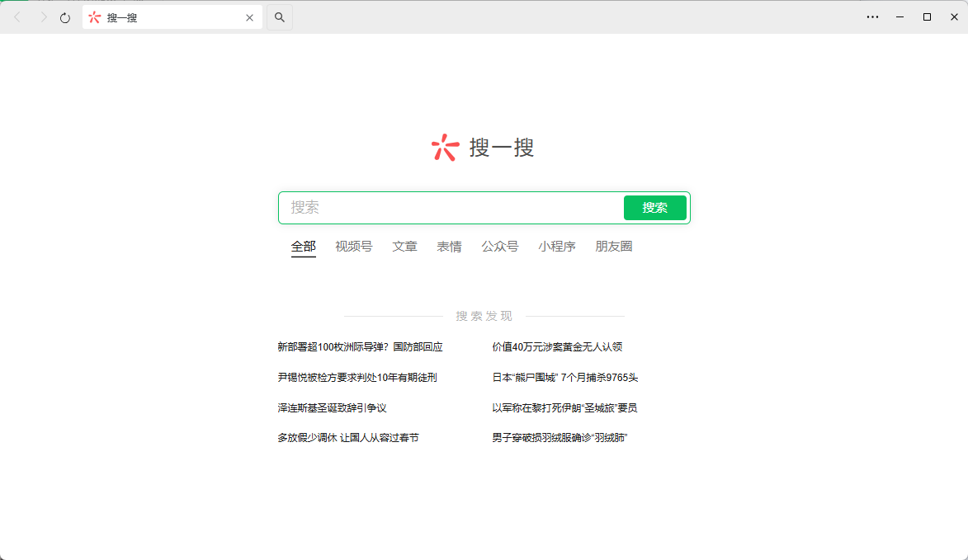Open the 表情 tab
This screenshot has width=968, height=560.
click(449, 247)
